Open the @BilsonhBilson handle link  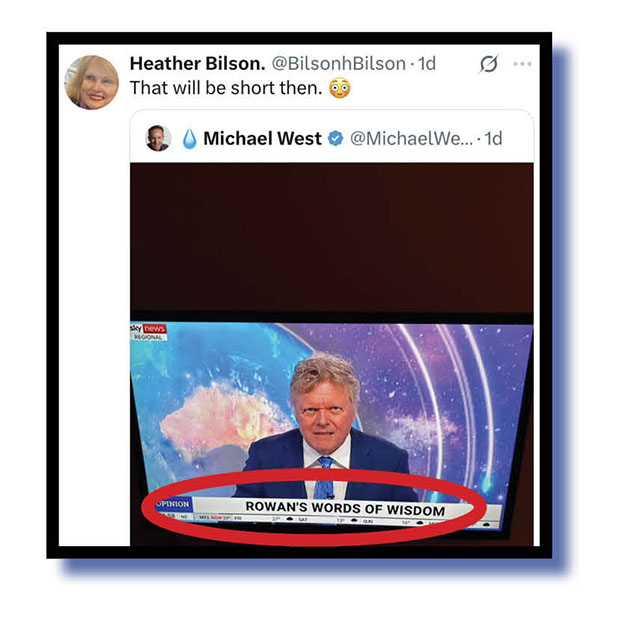pyautogui.click(x=339, y=64)
